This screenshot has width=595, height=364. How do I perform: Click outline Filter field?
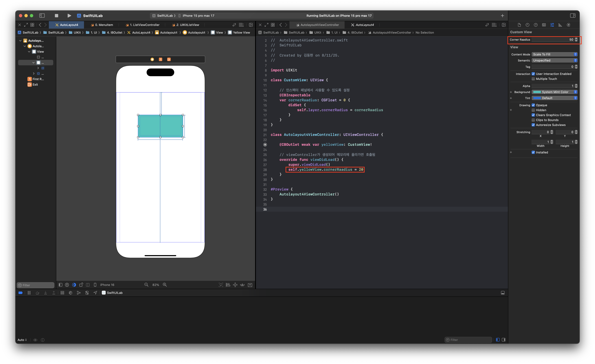click(36, 285)
